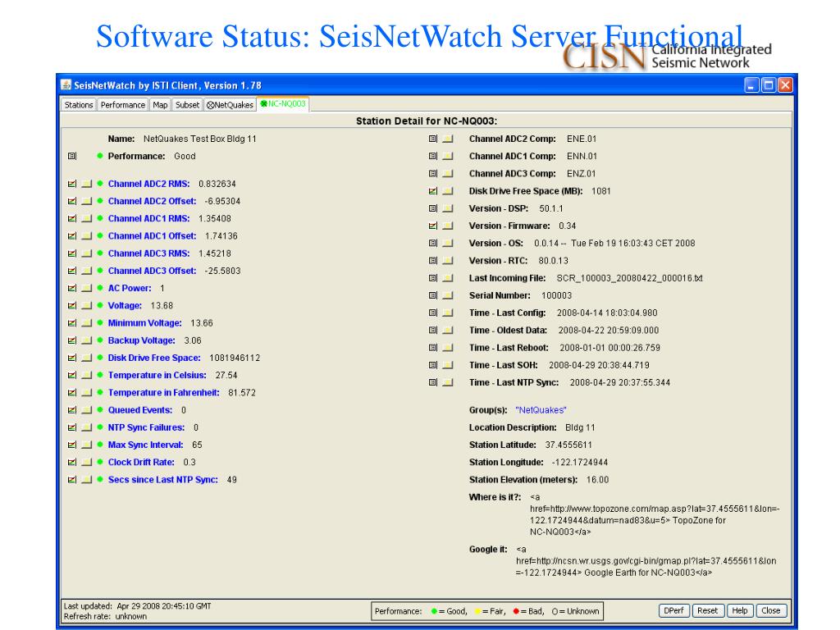Open the chart icon for Channel ADC2 RMS

pos(72,184)
